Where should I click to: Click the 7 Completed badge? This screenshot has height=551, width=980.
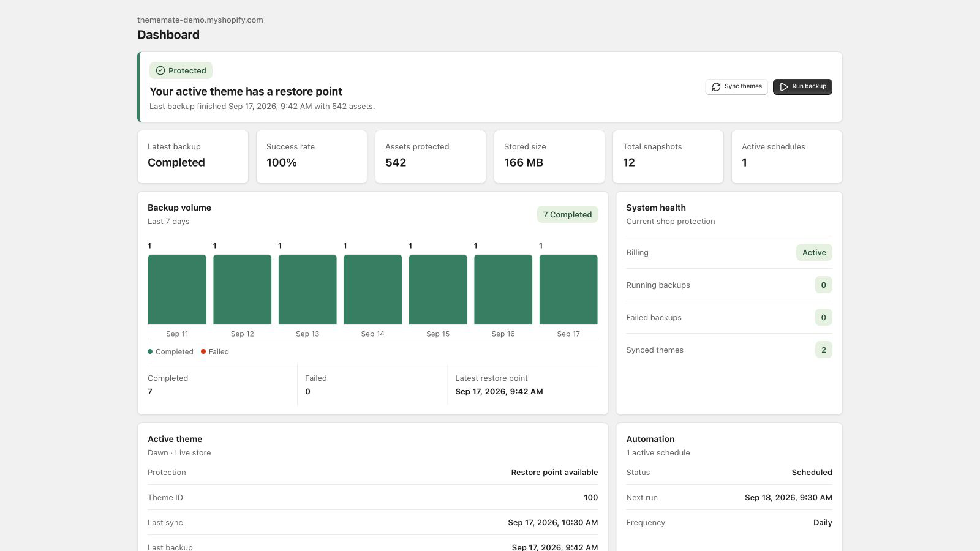(567, 214)
